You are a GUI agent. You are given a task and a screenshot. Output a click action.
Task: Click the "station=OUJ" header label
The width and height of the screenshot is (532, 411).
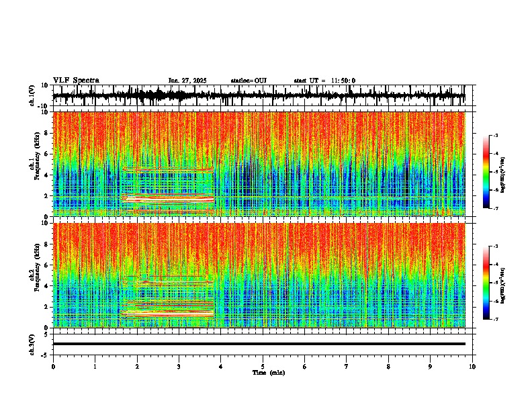click(249, 81)
